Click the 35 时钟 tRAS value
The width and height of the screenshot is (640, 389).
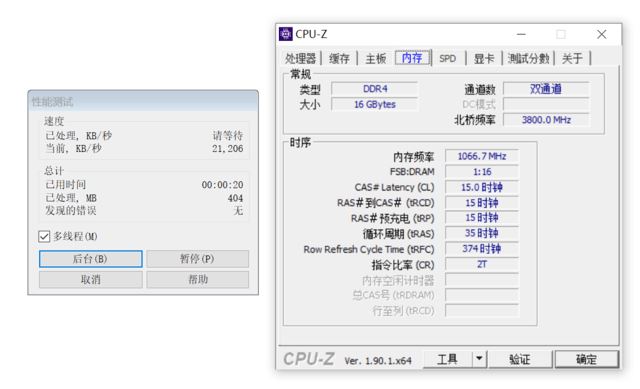click(482, 233)
